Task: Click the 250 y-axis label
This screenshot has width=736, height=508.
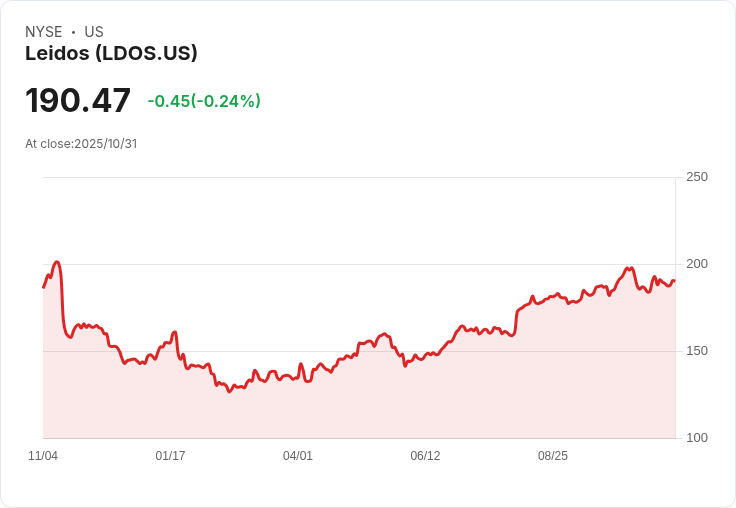Action: click(x=697, y=177)
